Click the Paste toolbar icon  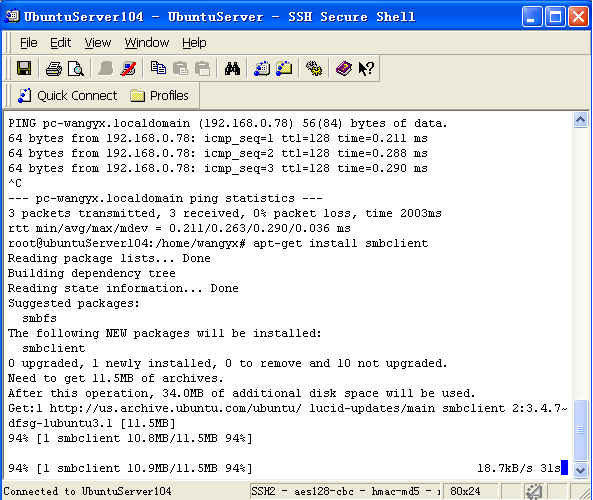click(x=180, y=69)
